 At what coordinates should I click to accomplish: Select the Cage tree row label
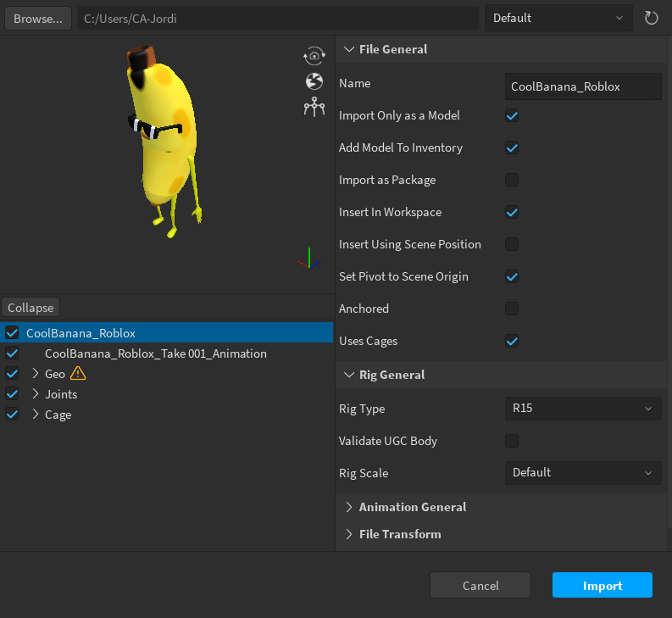click(58, 415)
